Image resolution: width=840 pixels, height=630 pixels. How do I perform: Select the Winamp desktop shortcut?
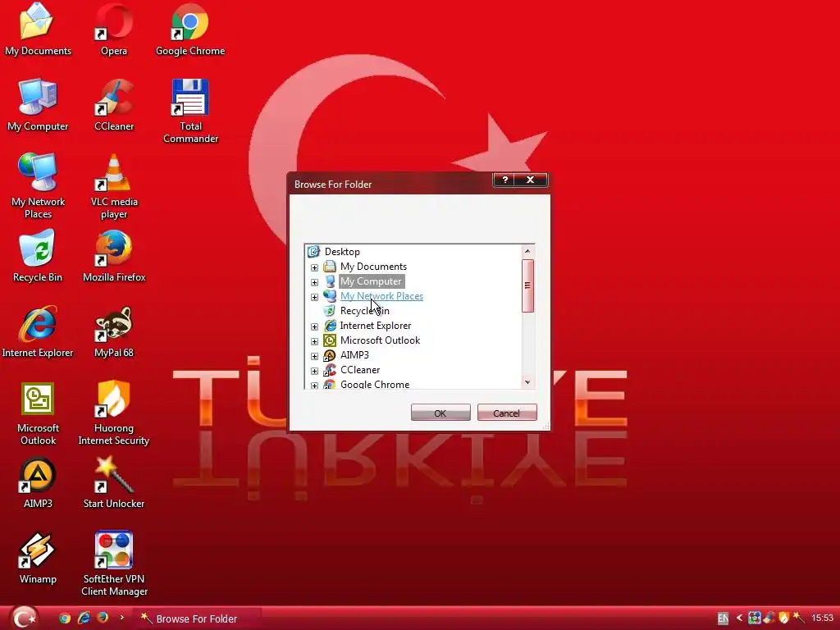coord(38,558)
